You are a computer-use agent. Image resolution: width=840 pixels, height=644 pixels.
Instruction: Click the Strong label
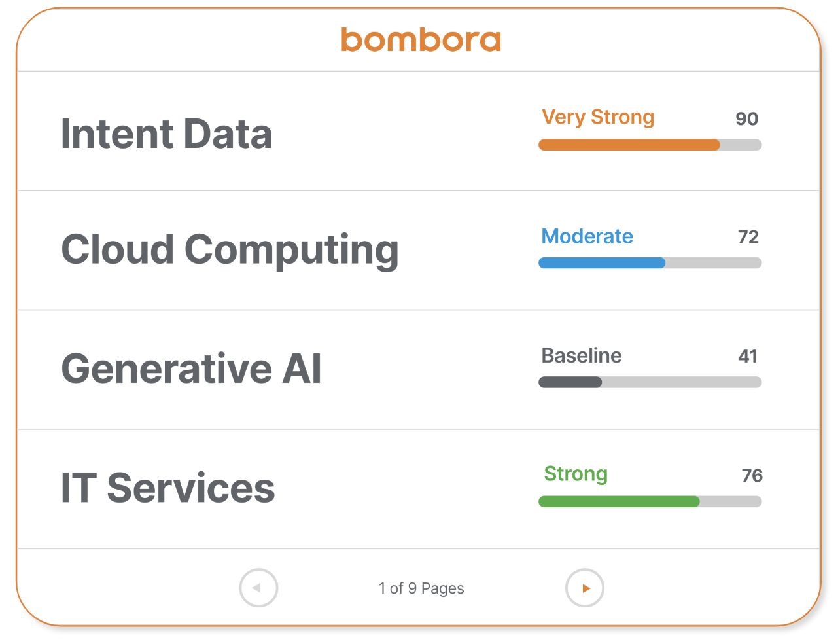576,474
